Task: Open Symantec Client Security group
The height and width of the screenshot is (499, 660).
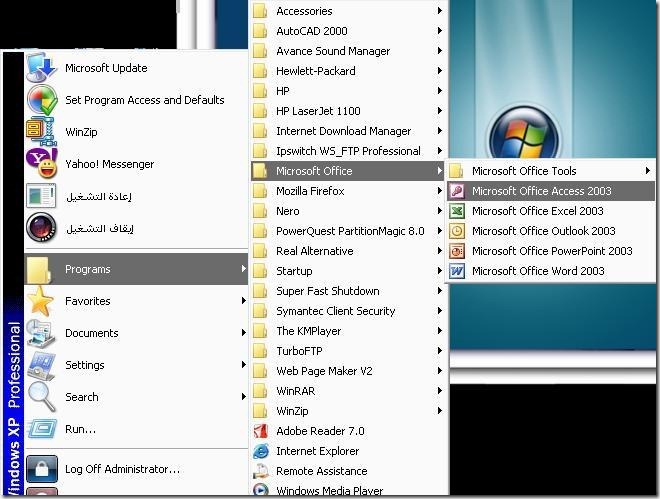Action: click(348, 311)
